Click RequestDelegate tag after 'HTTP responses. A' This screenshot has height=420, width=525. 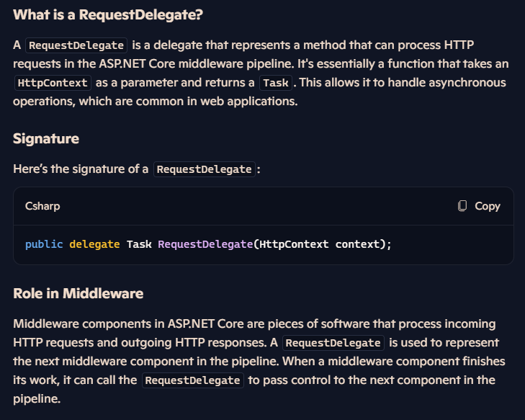pyautogui.click(x=333, y=343)
